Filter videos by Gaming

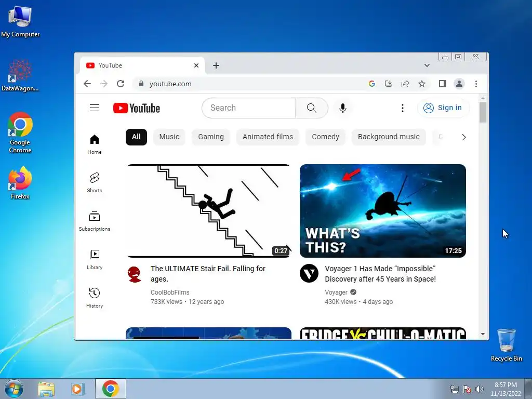tap(211, 137)
